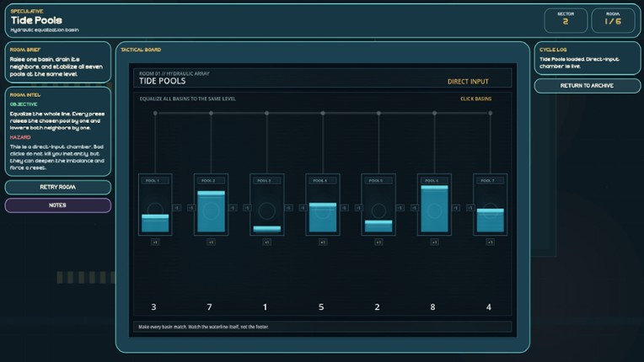Raise the Pool 1 basin

pos(155,205)
